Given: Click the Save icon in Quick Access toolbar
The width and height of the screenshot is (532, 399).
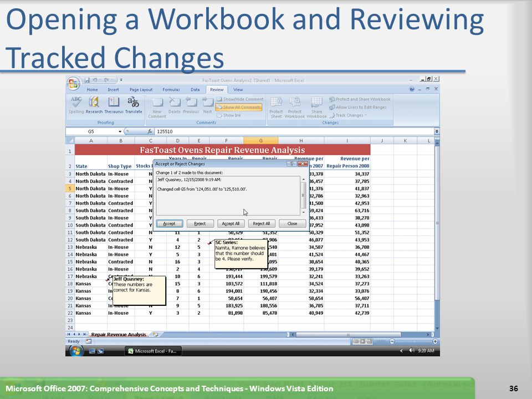Looking at the screenshot, I should [x=87, y=80].
